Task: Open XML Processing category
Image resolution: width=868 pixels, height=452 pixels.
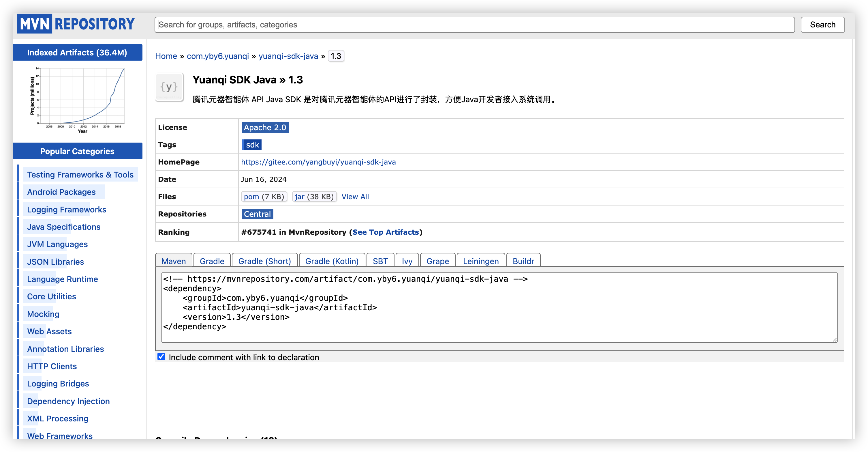Action: [58, 418]
